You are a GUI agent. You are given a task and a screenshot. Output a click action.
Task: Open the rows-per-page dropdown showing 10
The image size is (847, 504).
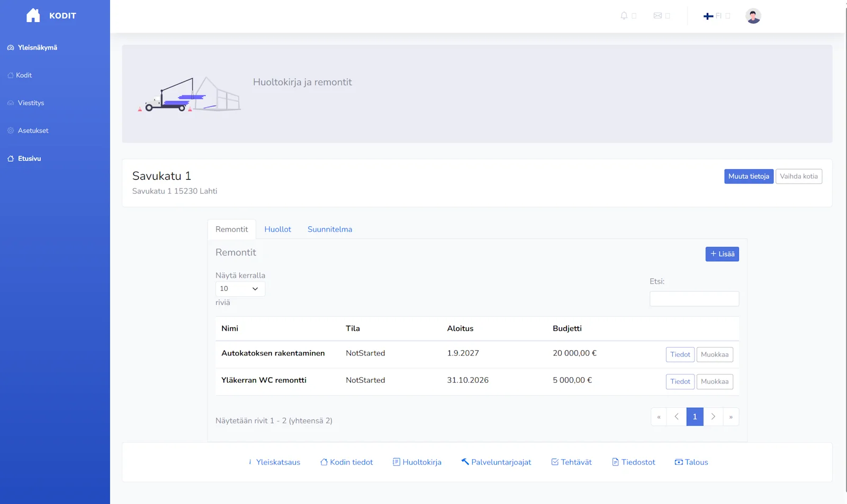pos(240,289)
